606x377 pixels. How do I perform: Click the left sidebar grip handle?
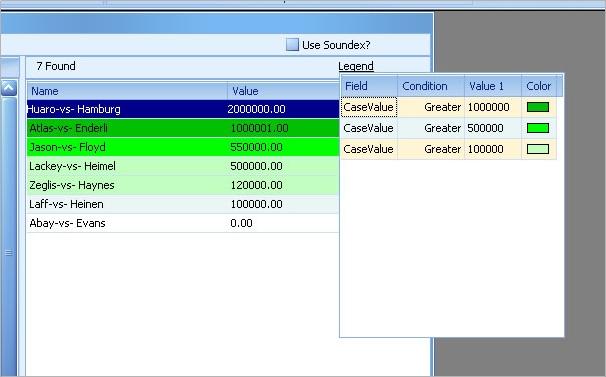9,253
